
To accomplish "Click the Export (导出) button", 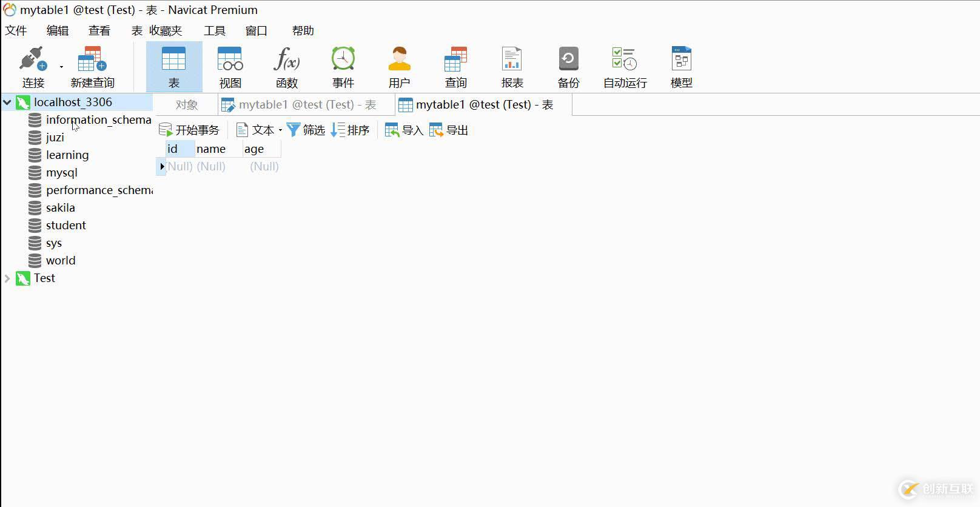I will (x=449, y=130).
